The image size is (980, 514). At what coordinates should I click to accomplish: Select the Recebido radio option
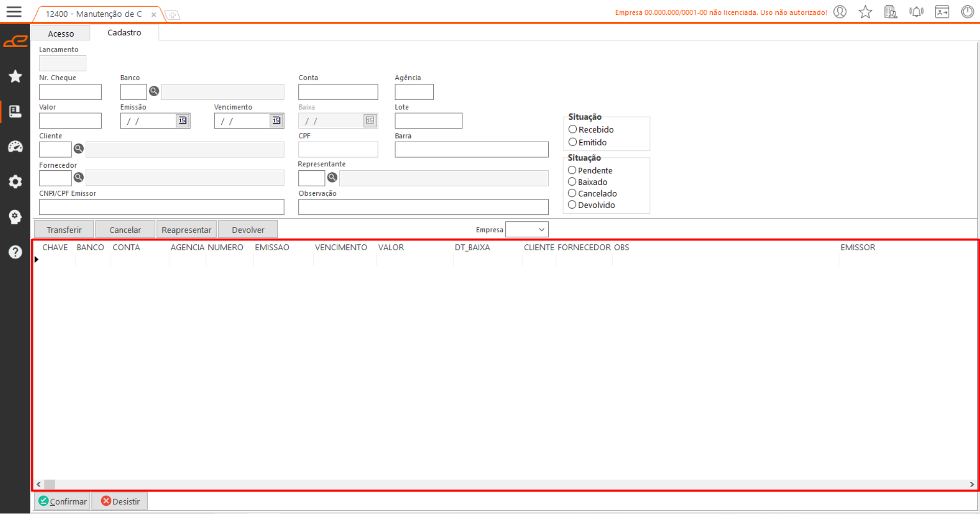[x=573, y=129]
